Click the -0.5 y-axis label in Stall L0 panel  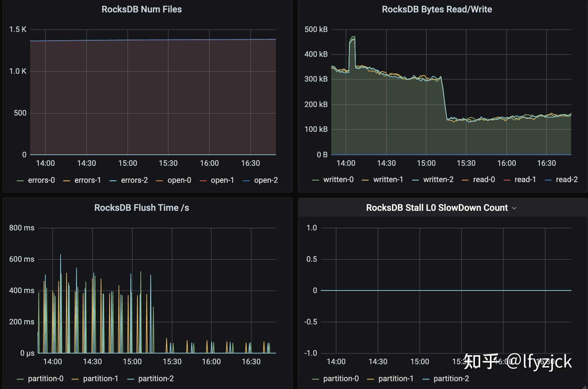click(310, 322)
